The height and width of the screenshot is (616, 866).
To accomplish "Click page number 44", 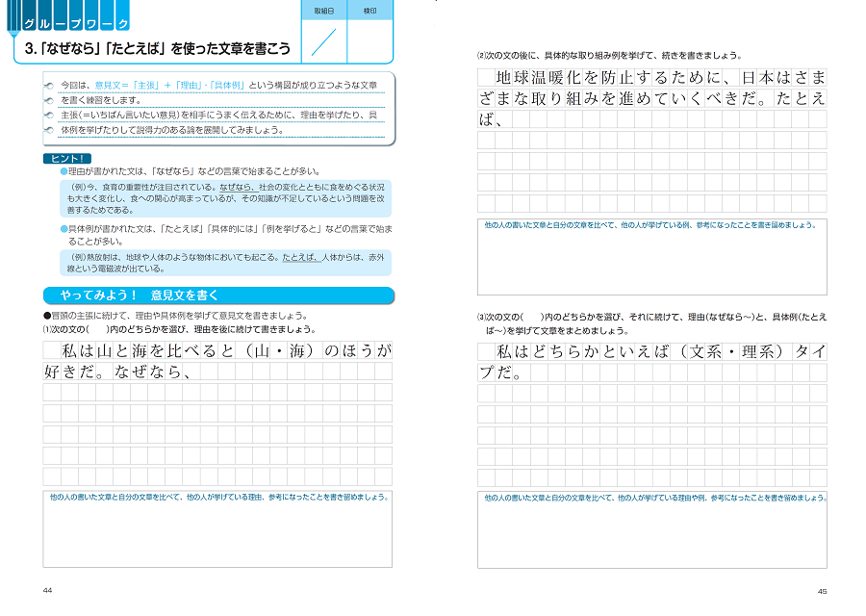I will [47, 591].
